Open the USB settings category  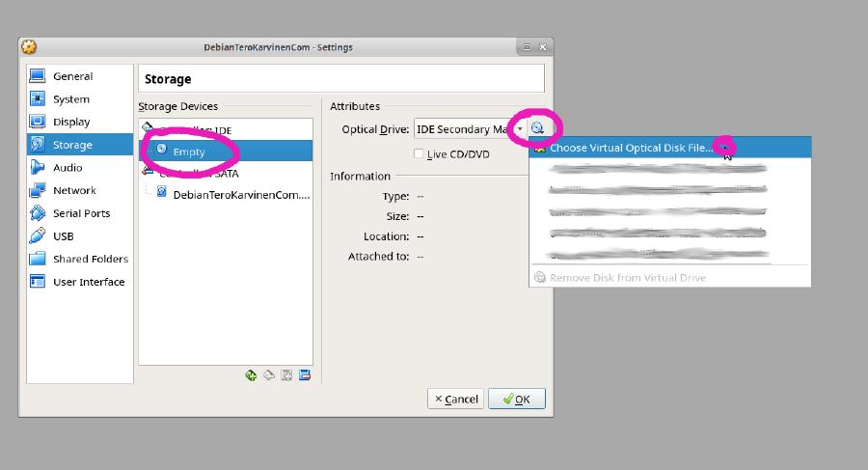coord(64,236)
